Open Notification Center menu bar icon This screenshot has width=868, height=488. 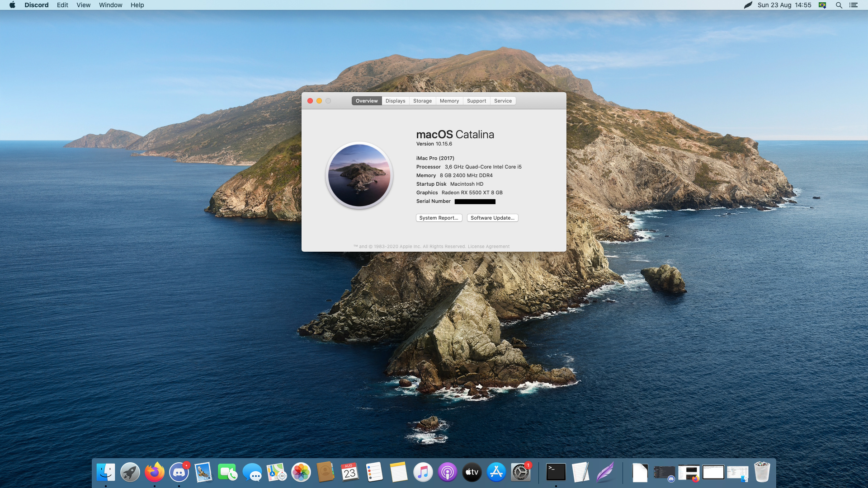pos(853,5)
